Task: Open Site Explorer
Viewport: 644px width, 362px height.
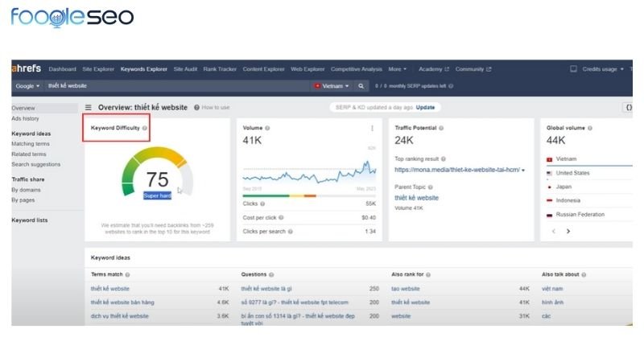Action: tap(98, 69)
